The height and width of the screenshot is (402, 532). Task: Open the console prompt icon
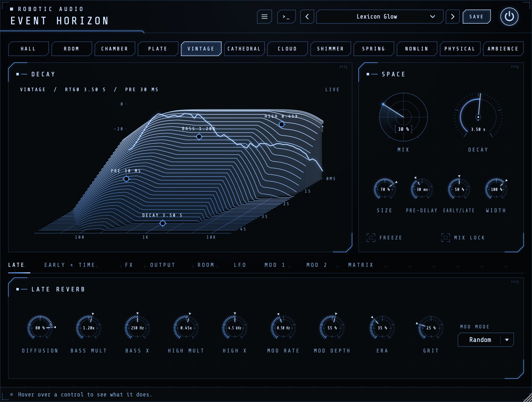[286, 17]
